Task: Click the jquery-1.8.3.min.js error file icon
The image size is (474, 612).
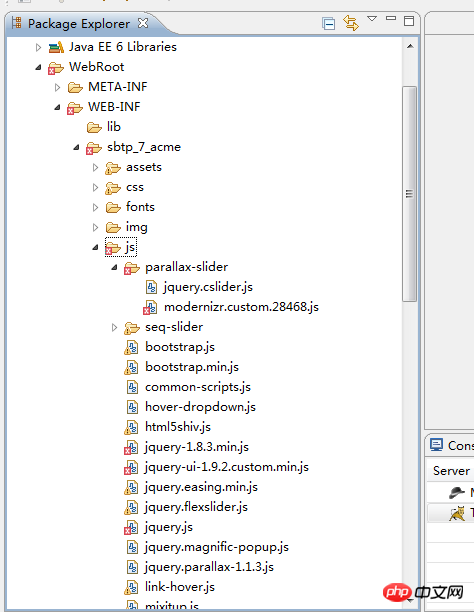Action: [131, 447]
